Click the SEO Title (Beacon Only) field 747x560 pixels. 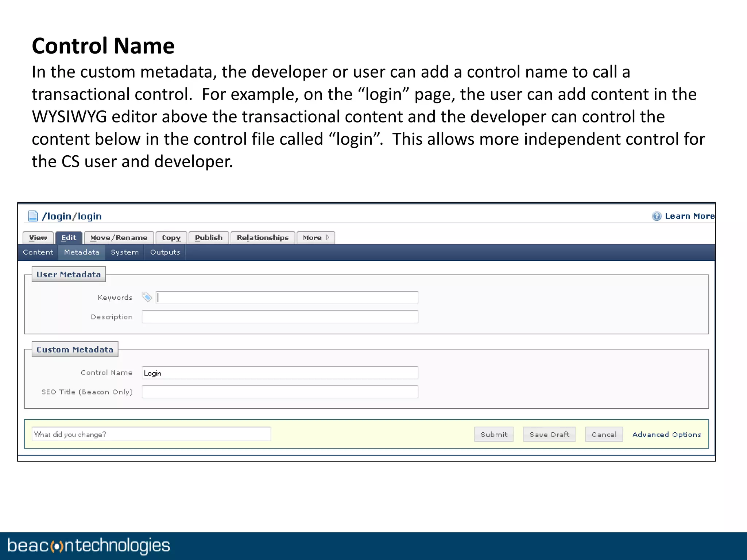click(x=280, y=392)
